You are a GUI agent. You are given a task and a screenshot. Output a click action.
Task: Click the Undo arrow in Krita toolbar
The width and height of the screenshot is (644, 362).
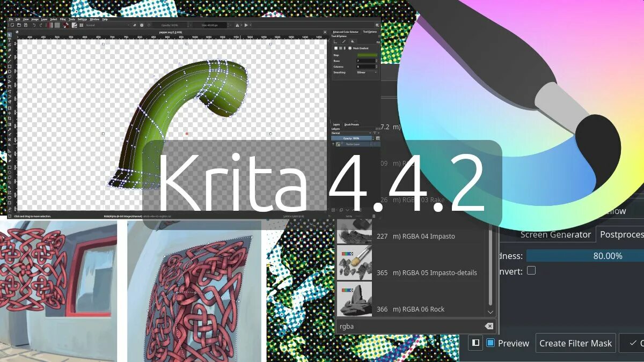(x=34, y=25)
